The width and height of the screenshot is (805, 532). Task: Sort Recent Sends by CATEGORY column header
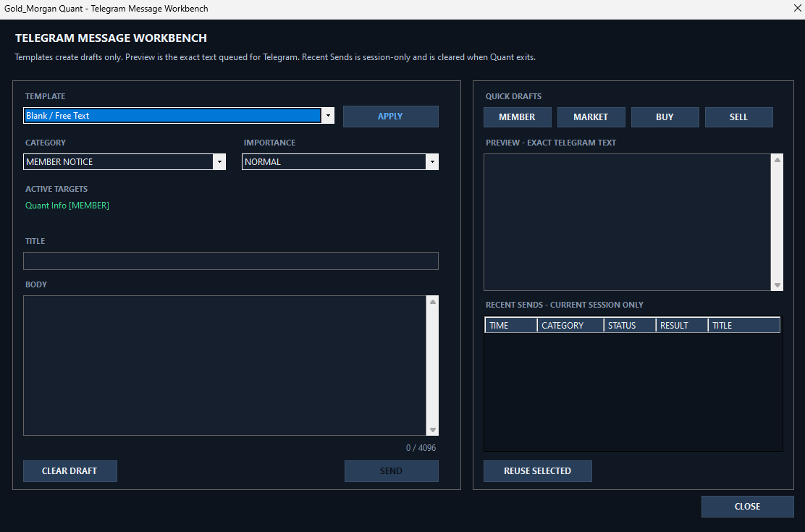coord(570,325)
